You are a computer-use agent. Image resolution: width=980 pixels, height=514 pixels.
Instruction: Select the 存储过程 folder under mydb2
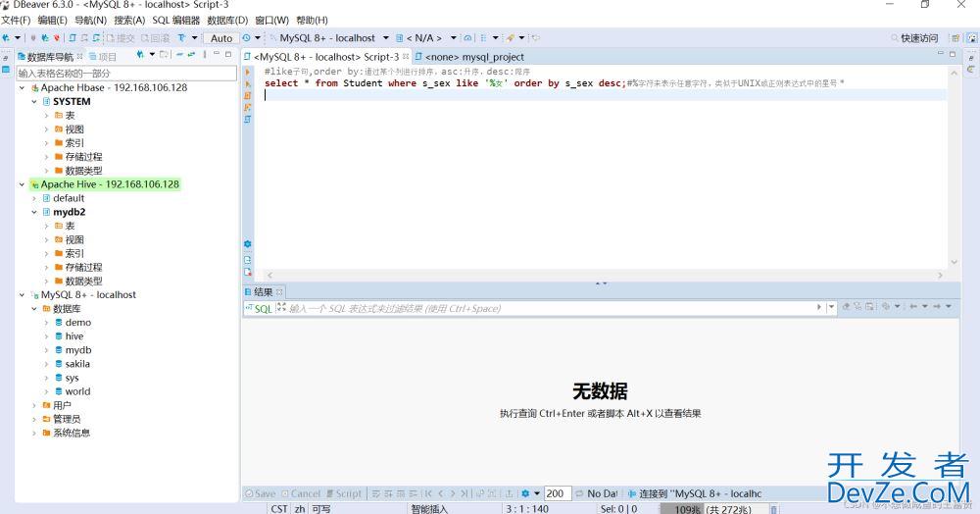click(83, 267)
